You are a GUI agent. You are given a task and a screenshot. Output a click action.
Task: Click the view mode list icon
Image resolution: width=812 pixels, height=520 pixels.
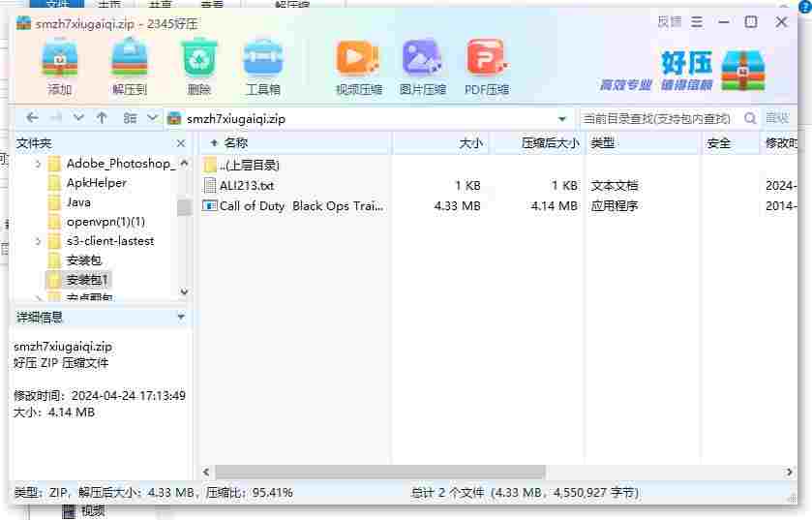[130, 118]
